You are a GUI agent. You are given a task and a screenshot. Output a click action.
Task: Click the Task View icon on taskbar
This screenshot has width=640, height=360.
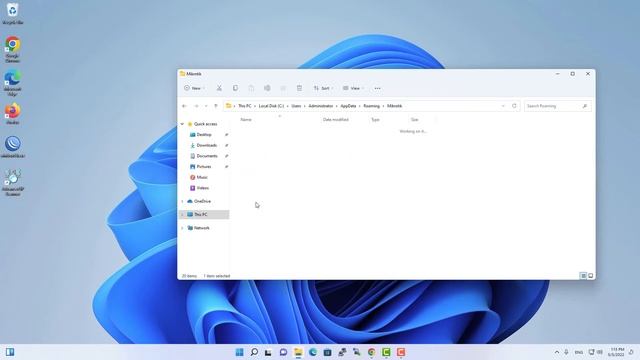coord(268,352)
